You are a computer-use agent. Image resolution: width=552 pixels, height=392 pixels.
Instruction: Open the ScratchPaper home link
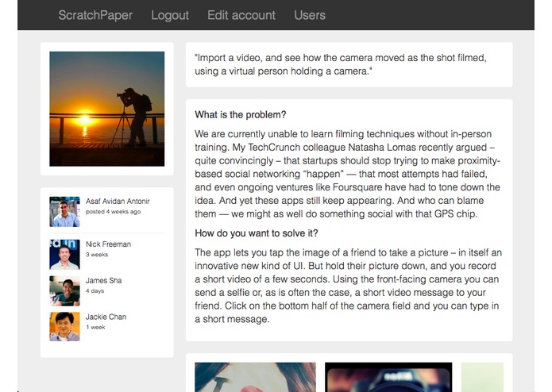95,15
